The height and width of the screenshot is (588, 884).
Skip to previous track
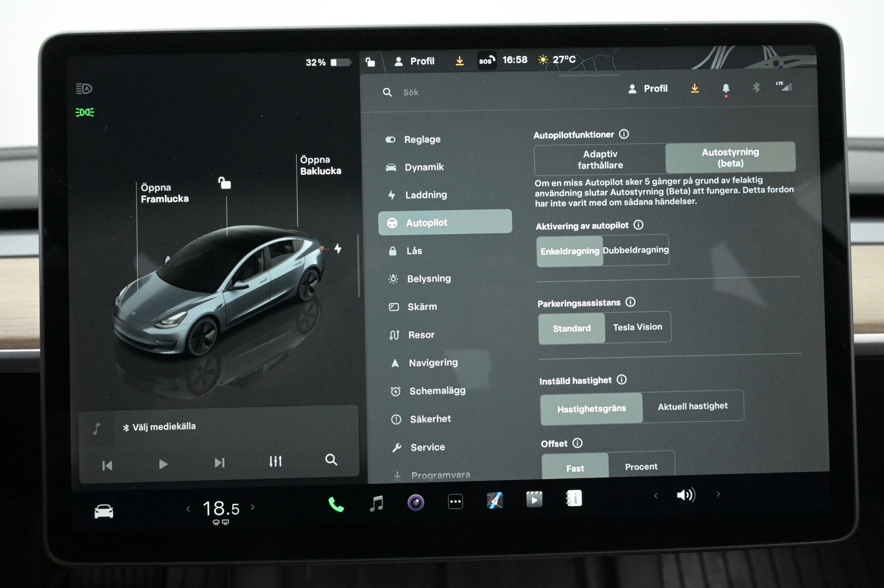coord(107,466)
